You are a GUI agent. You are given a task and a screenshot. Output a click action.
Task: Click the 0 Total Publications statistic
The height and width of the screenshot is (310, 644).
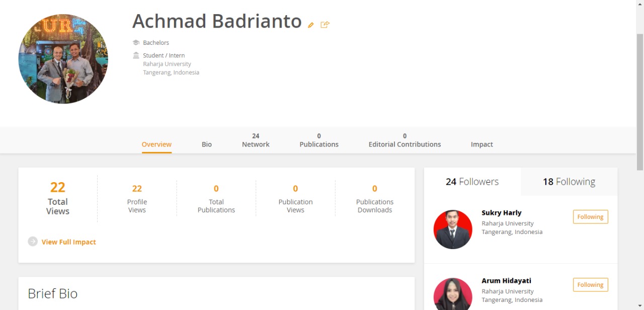pyautogui.click(x=216, y=199)
